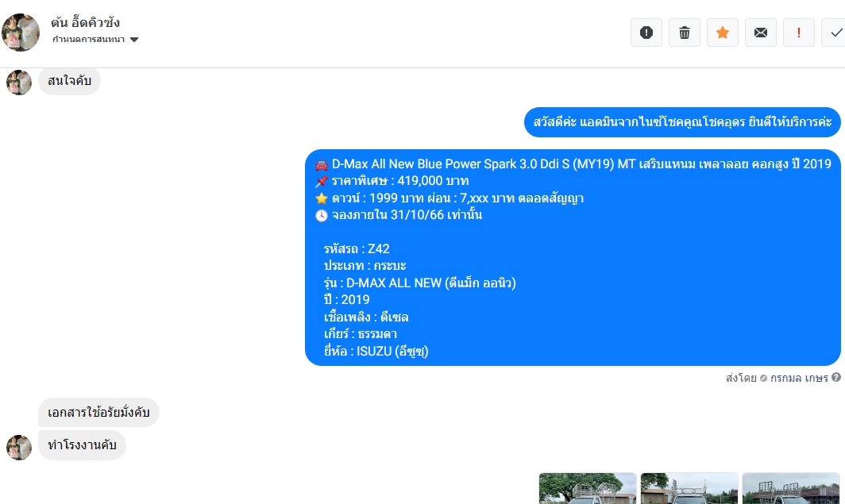This screenshot has height=504, width=845.
Task: Click the รุ่น : D-MAX ALL NEW line
Action: (x=420, y=283)
